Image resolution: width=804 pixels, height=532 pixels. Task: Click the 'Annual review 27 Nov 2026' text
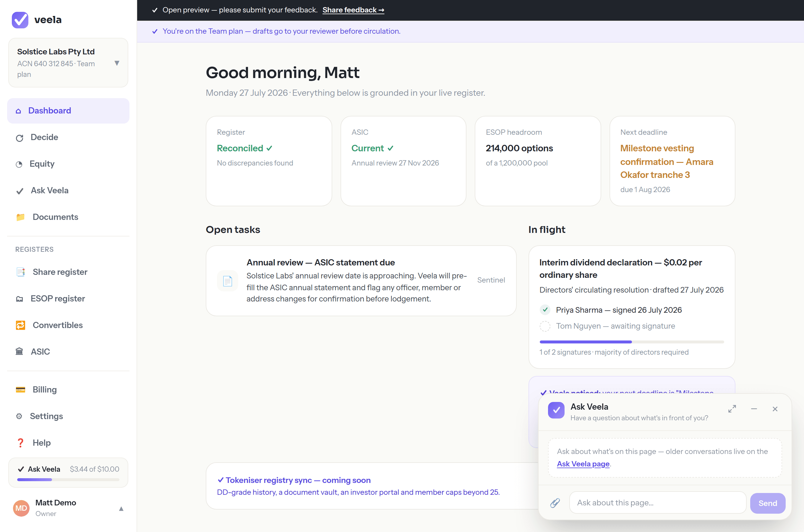point(395,163)
